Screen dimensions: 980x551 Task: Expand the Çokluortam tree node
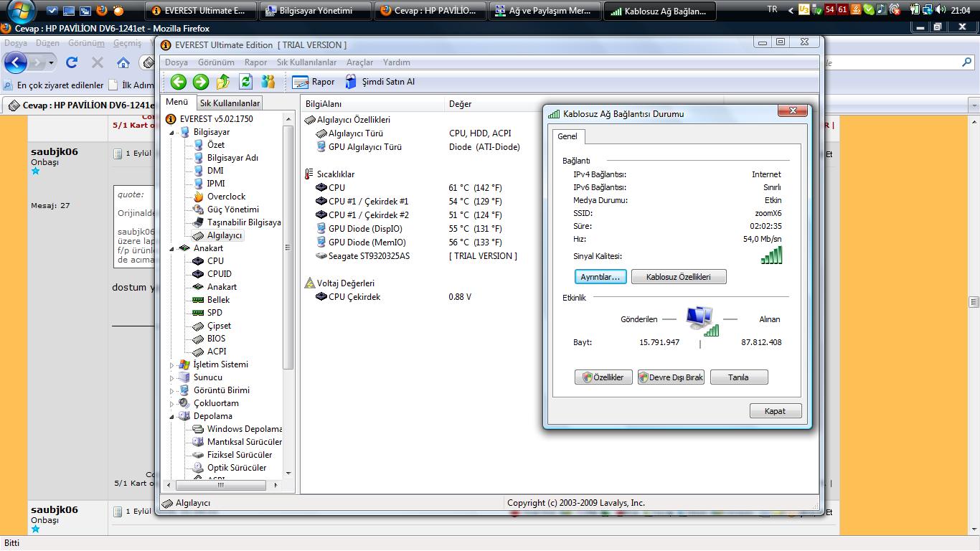(171, 404)
